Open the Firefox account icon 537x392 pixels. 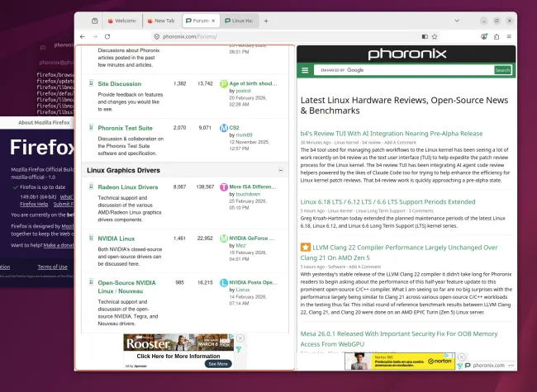pos(484,36)
